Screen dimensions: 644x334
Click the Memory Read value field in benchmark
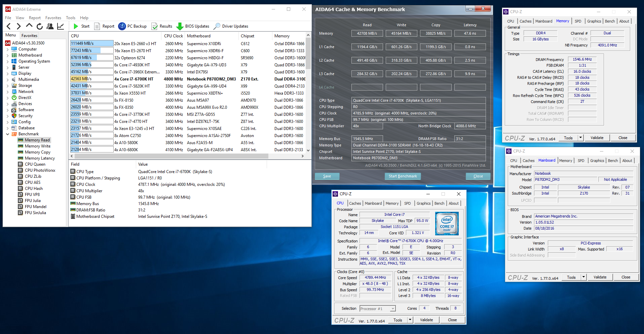[x=367, y=33]
